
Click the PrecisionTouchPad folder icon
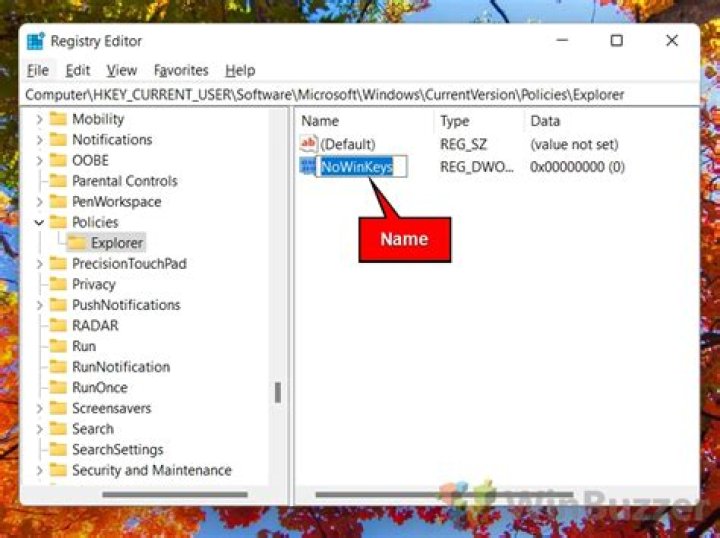(x=58, y=263)
